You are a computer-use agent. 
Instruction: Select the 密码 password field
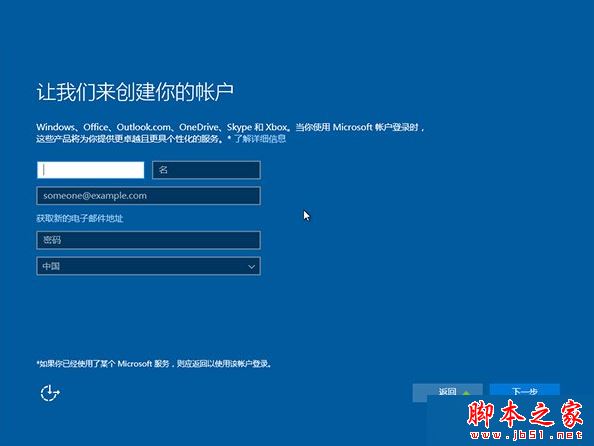coord(148,240)
